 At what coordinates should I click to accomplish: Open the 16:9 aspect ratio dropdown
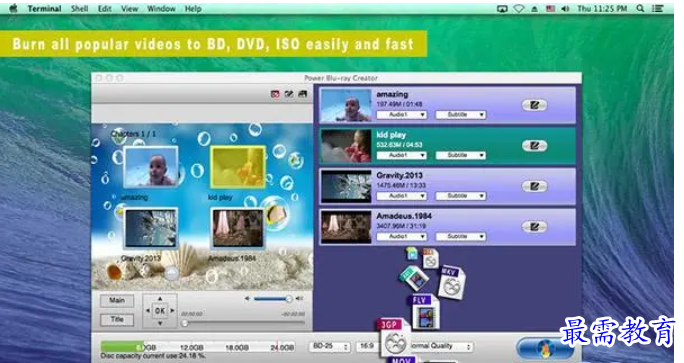click(x=368, y=346)
